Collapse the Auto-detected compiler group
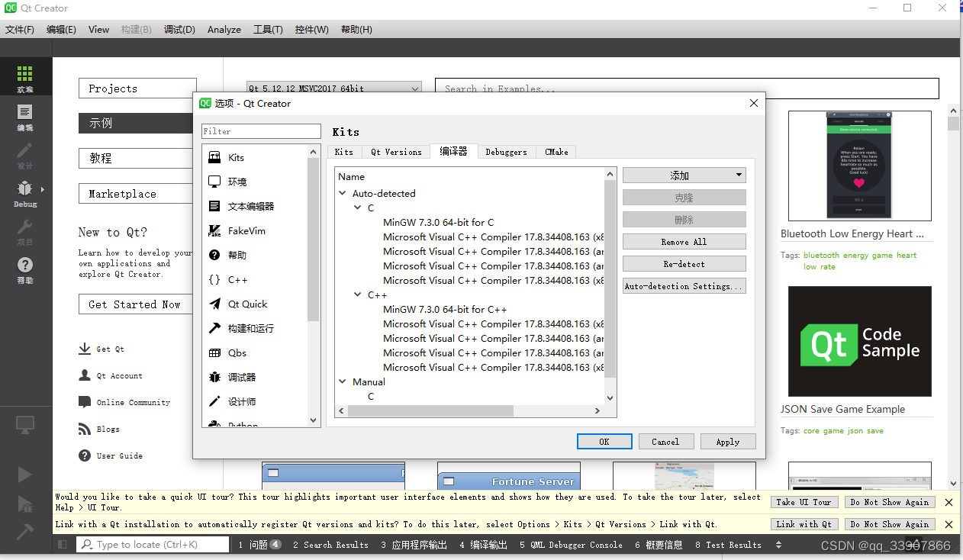 [x=341, y=193]
